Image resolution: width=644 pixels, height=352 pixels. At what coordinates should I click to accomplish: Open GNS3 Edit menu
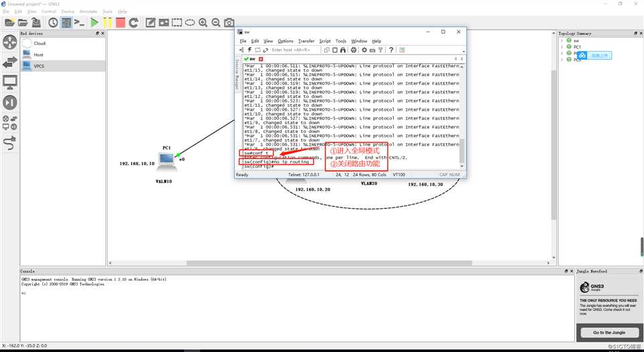18,11
